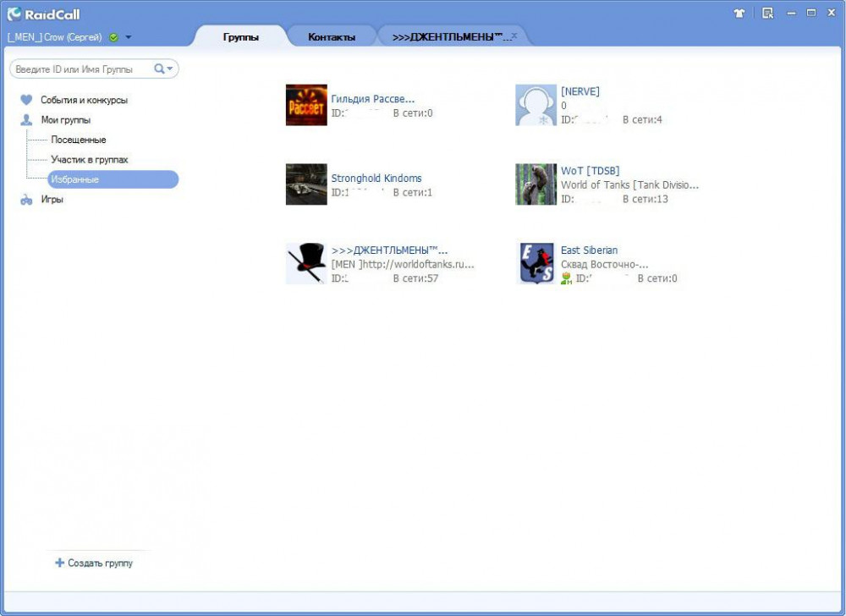The image size is (846, 616).
Task: Click the [NERVE] headset avatar
Action: click(x=536, y=105)
